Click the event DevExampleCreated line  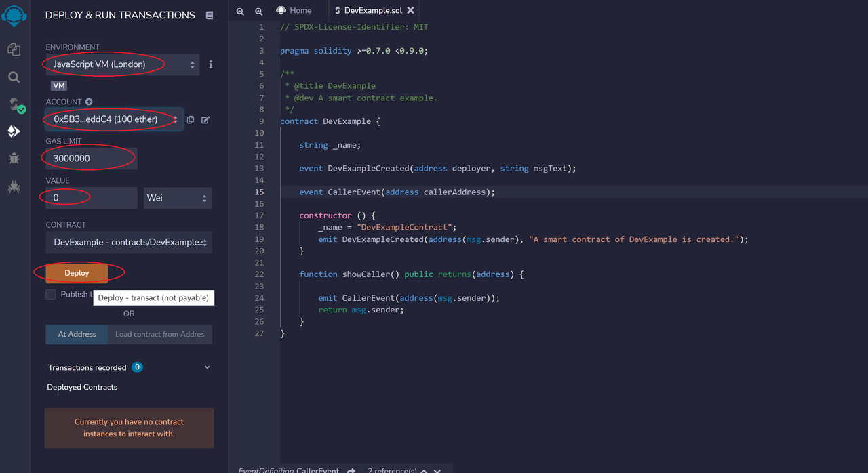437,168
